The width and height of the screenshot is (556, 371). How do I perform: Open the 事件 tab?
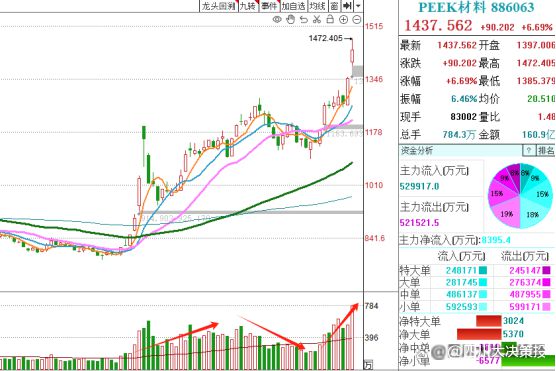269,6
